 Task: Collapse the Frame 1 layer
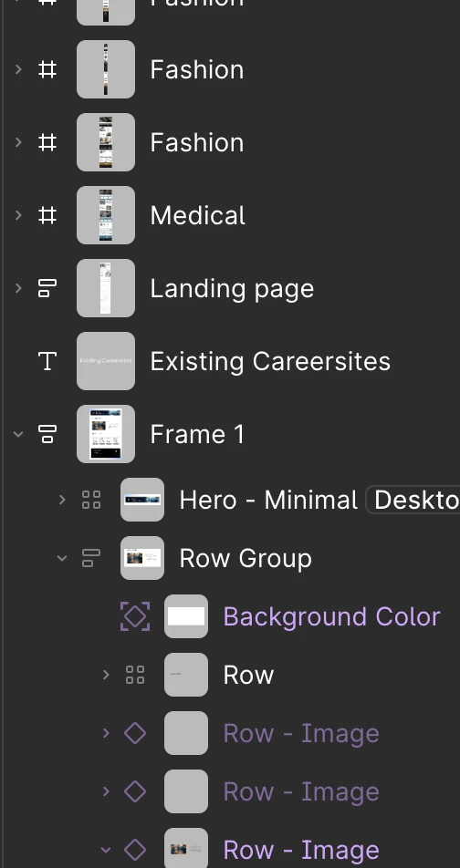(x=18, y=434)
